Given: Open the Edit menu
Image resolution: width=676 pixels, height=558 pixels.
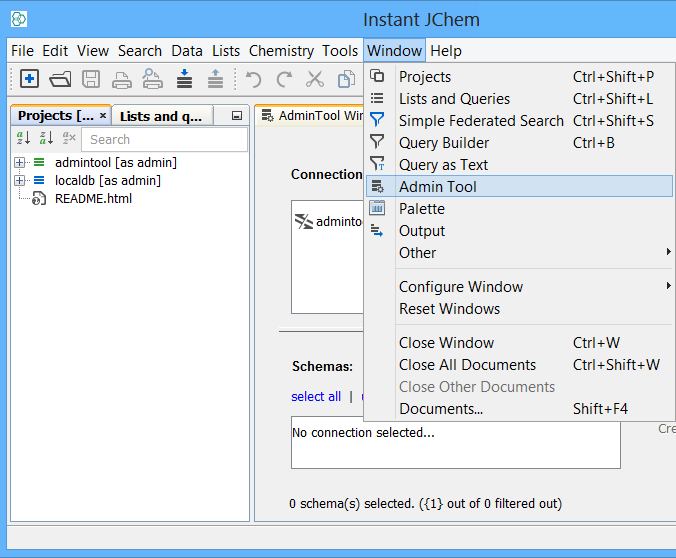Looking at the screenshot, I should [55, 51].
